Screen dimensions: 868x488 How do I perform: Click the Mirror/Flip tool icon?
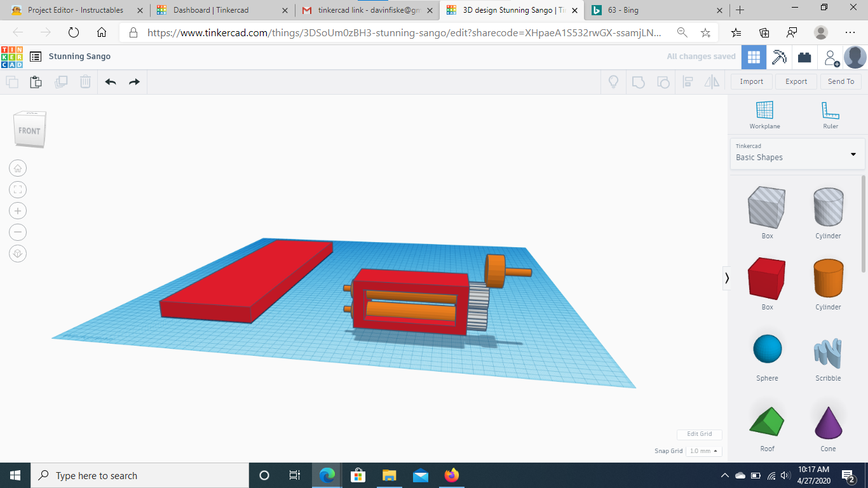712,81
